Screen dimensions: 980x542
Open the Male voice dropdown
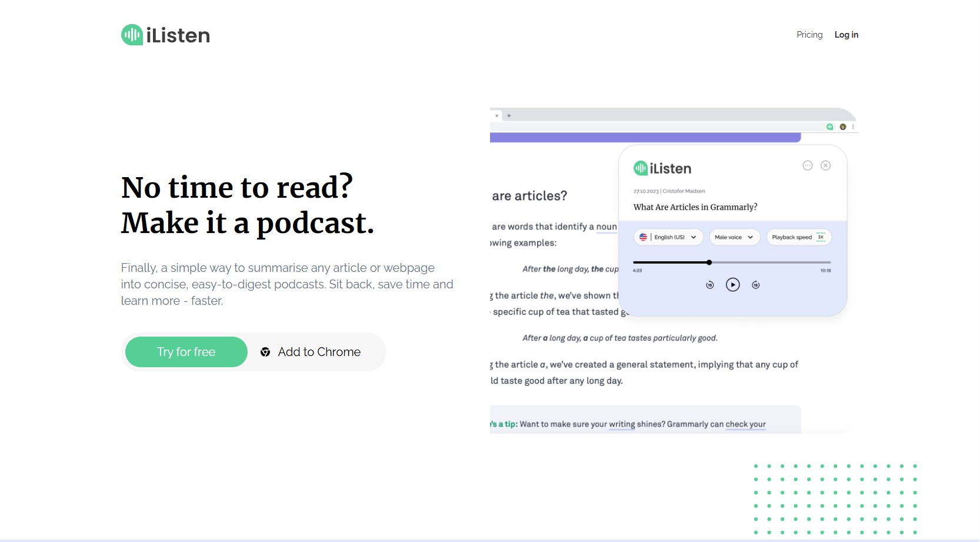(x=734, y=237)
